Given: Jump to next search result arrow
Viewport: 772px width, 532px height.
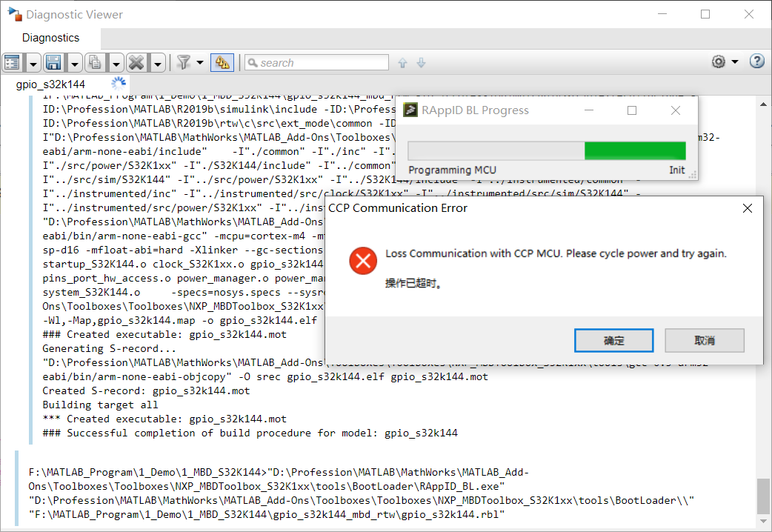Looking at the screenshot, I should pyautogui.click(x=420, y=62).
